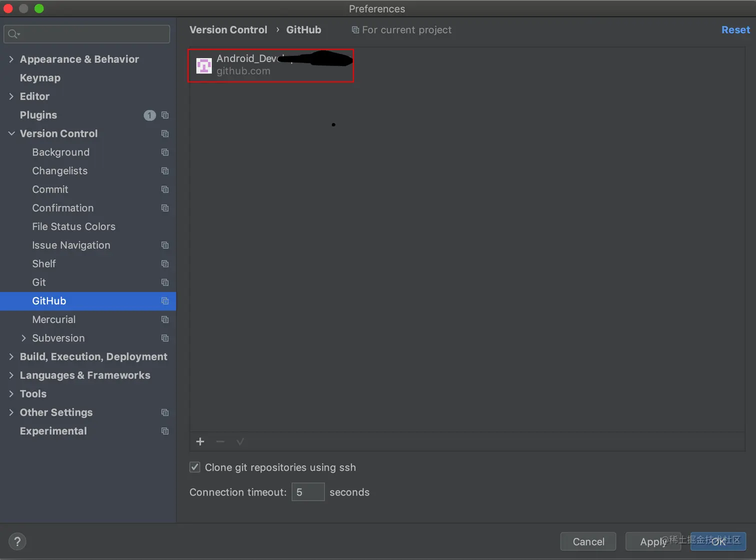Click the Issue Navigation row project icon

click(165, 245)
